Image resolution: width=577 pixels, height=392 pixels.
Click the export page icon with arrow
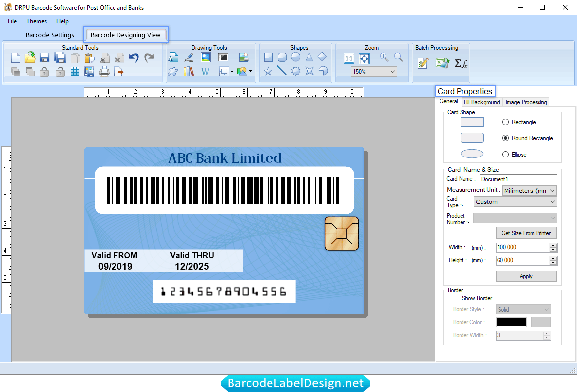tap(119, 71)
